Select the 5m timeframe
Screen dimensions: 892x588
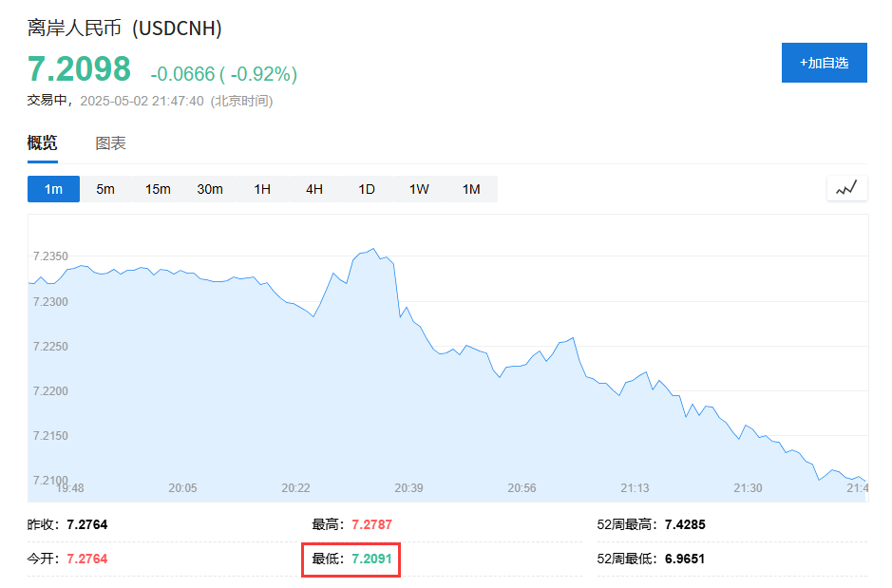tap(105, 189)
